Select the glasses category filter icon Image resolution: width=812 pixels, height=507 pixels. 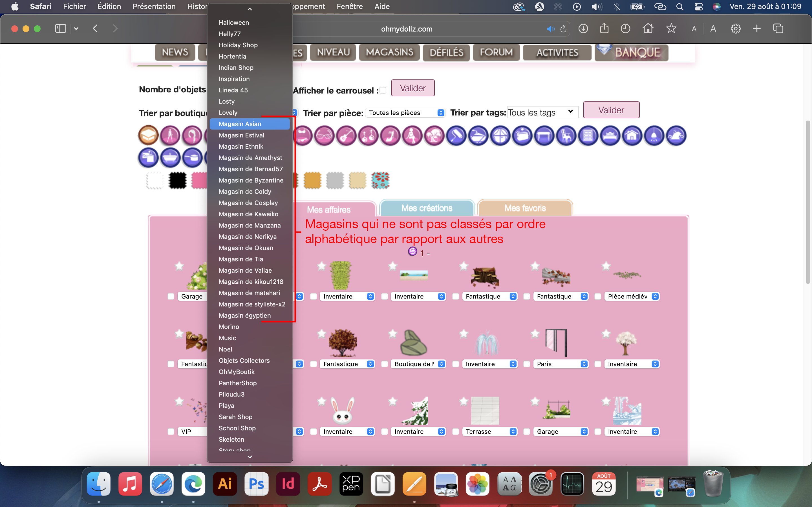324,136
